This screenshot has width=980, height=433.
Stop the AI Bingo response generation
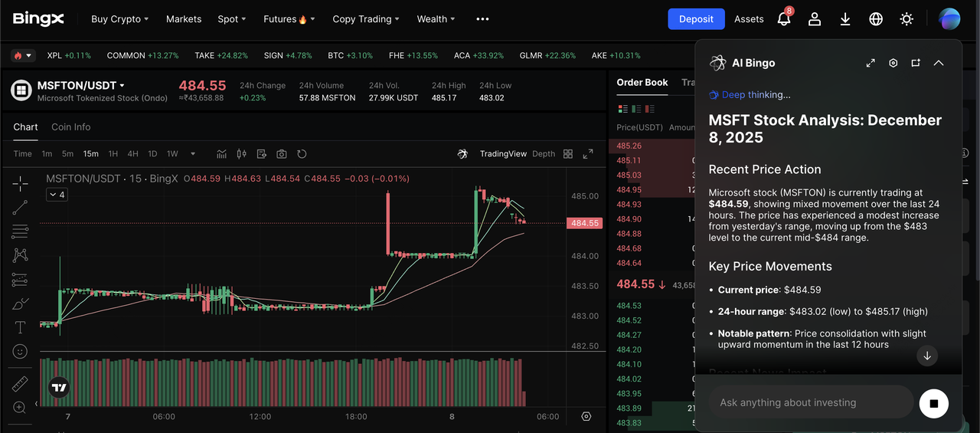[x=933, y=402]
